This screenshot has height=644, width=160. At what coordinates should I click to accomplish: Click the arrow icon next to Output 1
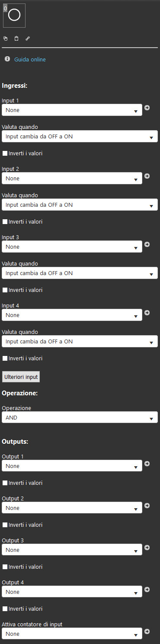pos(147,464)
